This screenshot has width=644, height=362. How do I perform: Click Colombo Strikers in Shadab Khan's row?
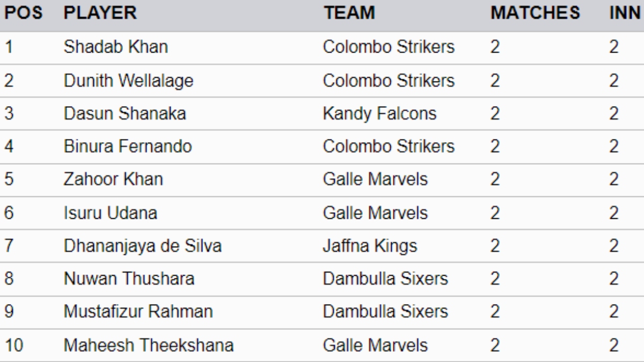pyautogui.click(x=389, y=47)
